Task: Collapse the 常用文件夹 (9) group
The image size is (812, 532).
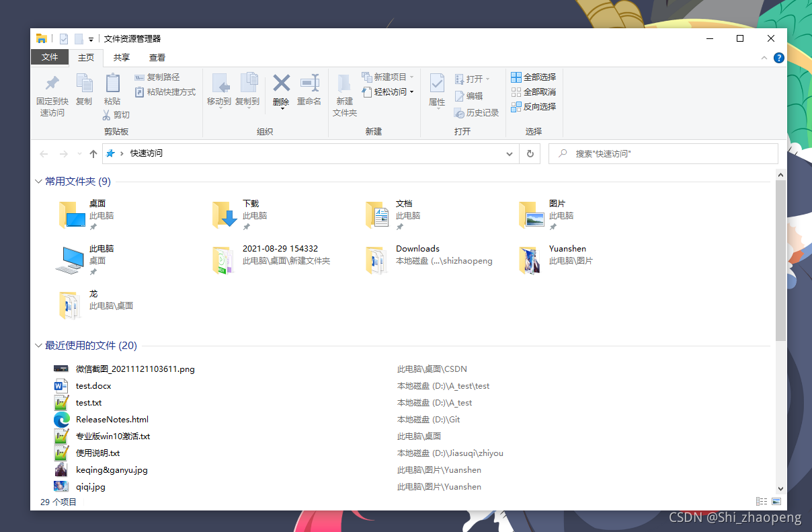Action: click(x=38, y=182)
